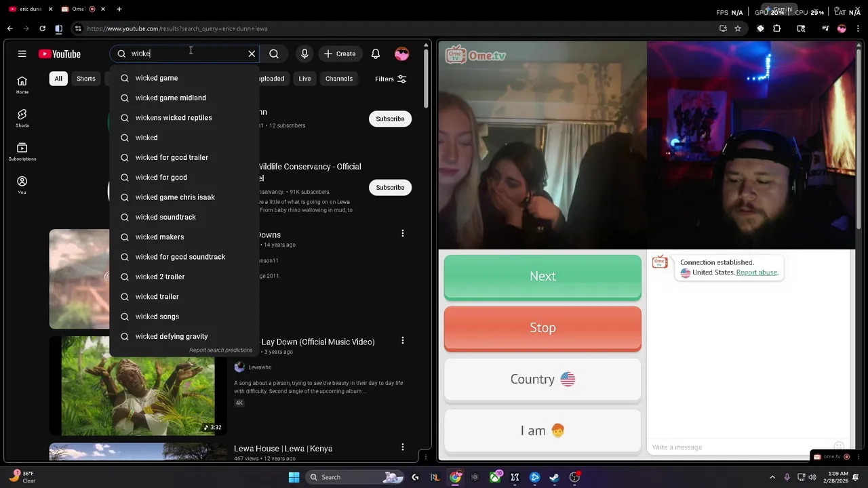This screenshot has height=488, width=868.
Task: Open options menu for Downs video result
Action: (x=403, y=233)
